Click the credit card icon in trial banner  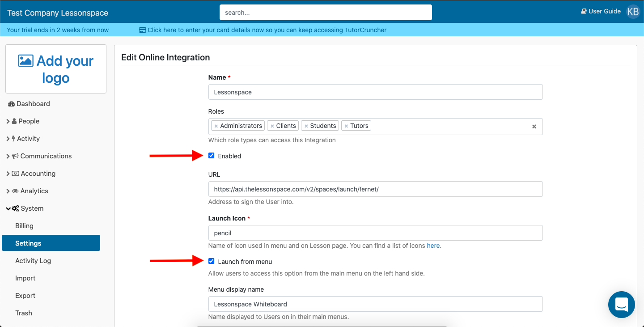click(143, 30)
